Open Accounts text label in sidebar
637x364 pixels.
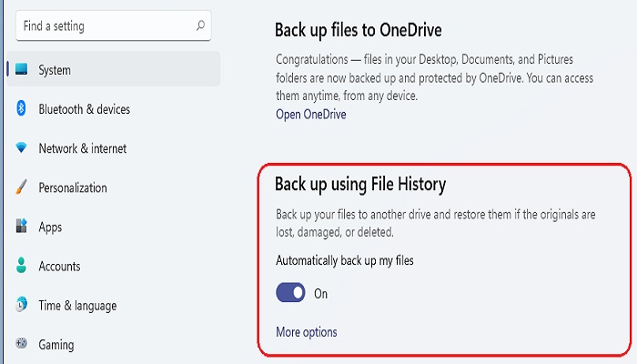[x=59, y=267]
